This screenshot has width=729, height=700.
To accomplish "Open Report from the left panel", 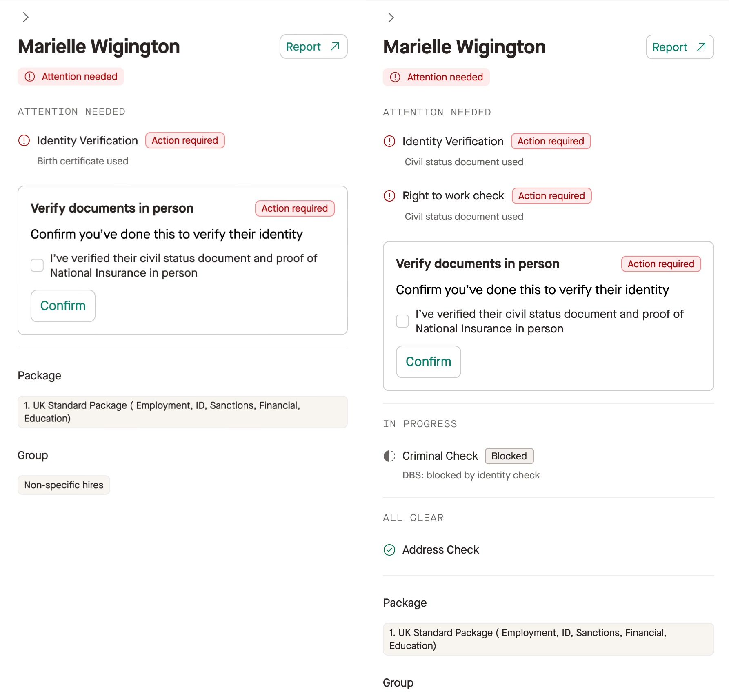I will click(x=313, y=47).
